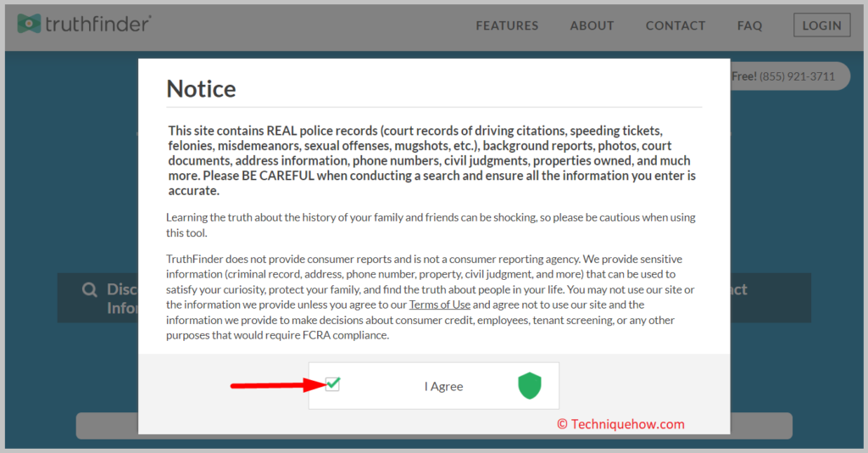Click the search magnifier icon behind the notice

pos(89,289)
